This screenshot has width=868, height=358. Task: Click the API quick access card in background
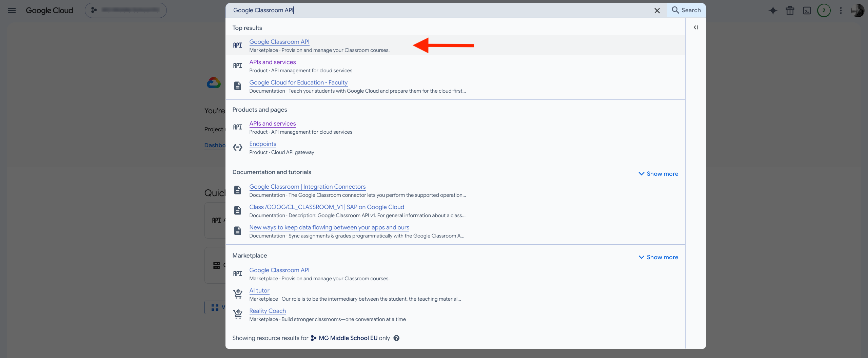(215, 220)
